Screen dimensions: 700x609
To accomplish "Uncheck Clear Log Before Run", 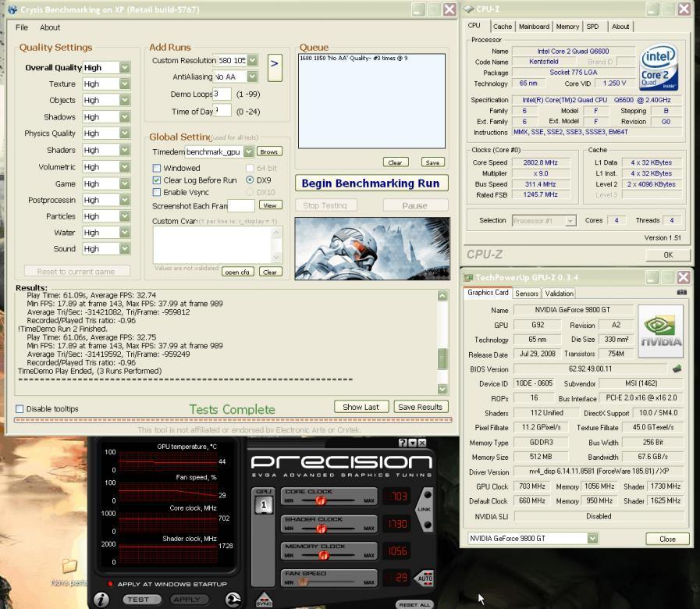I will 157,180.
